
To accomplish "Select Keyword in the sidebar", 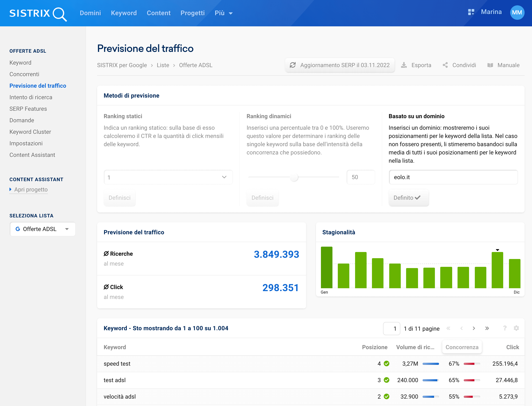I will tap(21, 63).
